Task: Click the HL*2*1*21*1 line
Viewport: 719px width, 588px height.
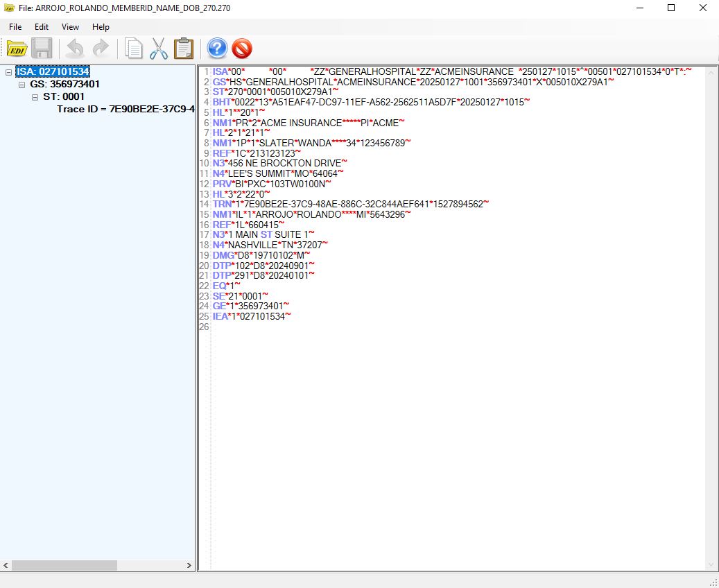Action: click(241, 133)
